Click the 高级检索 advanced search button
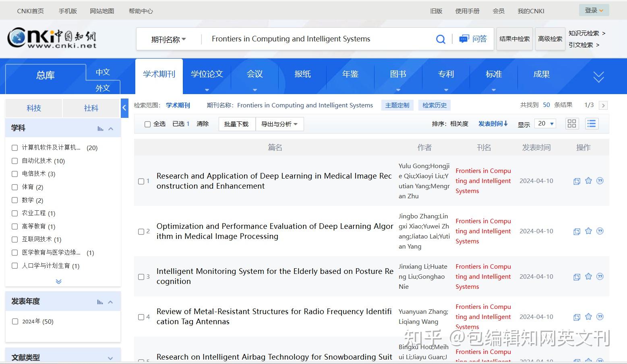The image size is (627, 364). pos(550,39)
